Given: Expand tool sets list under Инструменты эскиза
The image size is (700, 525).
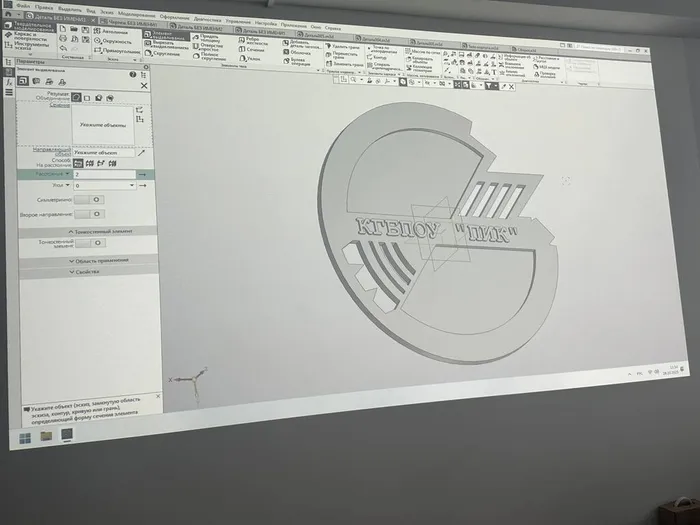Looking at the screenshot, I should click(x=30, y=53).
